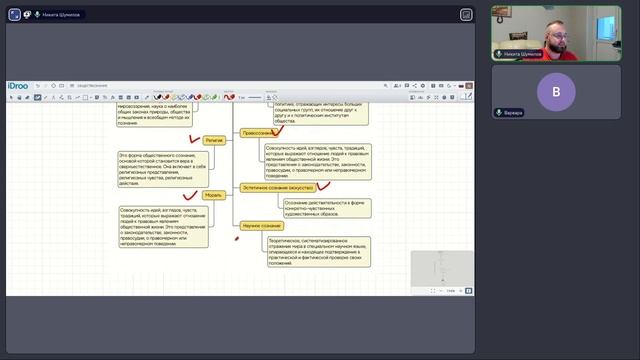Click the description box under Религия
The image size is (640, 360).
tap(163, 169)
